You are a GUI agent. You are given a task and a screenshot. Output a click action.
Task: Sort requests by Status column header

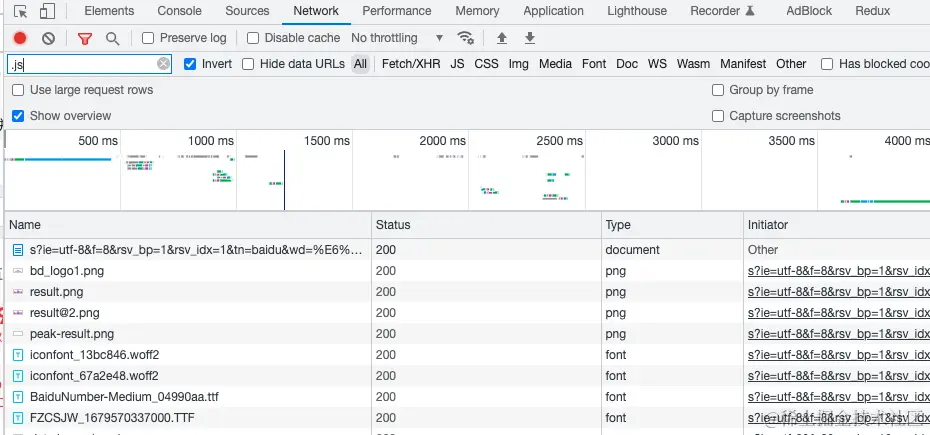[x=393, y=225]
